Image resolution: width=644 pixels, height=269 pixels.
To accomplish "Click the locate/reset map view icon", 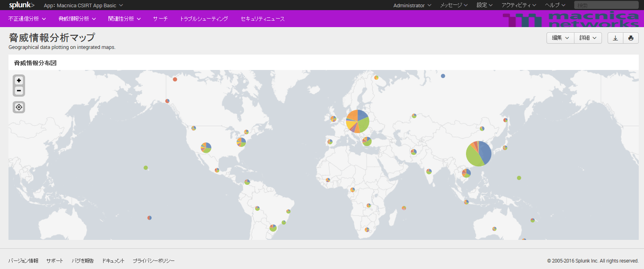I will coord(19,107).
